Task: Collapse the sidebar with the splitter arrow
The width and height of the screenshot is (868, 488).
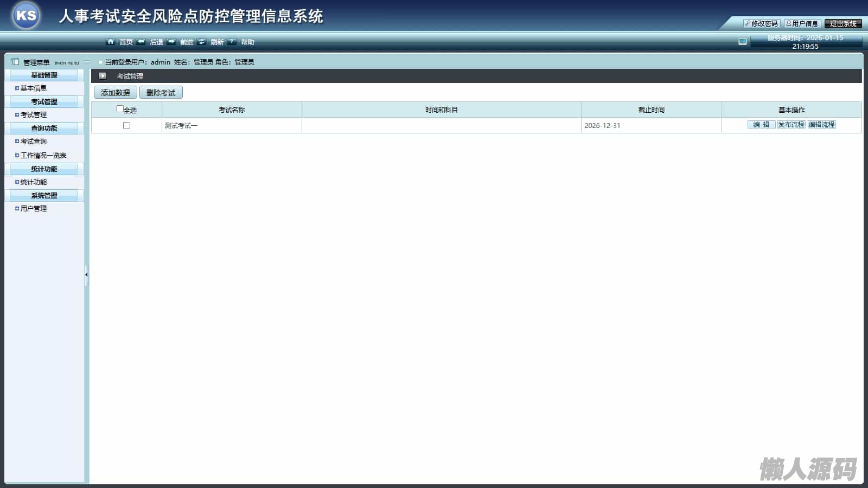Action: (x=86, y=274)
